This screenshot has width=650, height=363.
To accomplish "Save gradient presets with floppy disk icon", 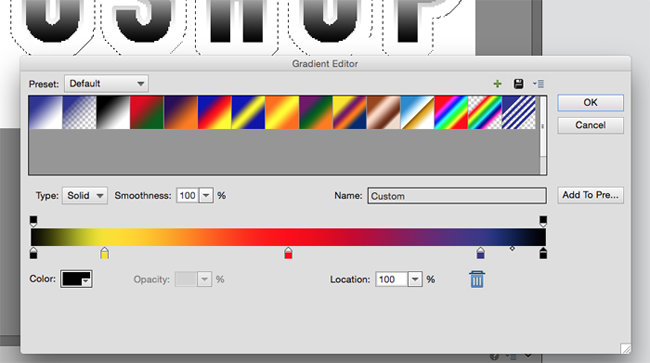I will click(x=518, y=84).
